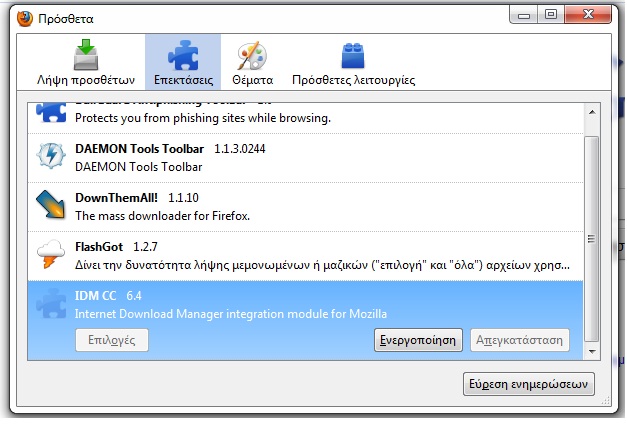Click 'Protects you from phishing sites' description

pyautogui.click(x=203, y=118)
